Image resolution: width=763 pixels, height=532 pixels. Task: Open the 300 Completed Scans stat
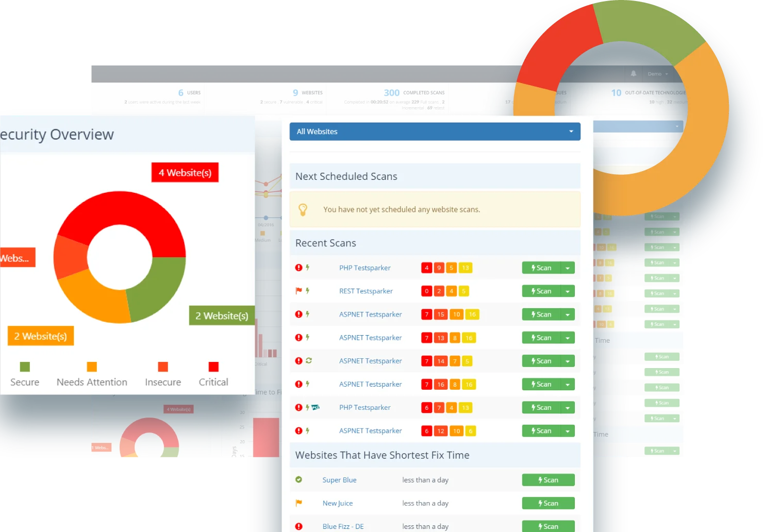coord(413,93)
